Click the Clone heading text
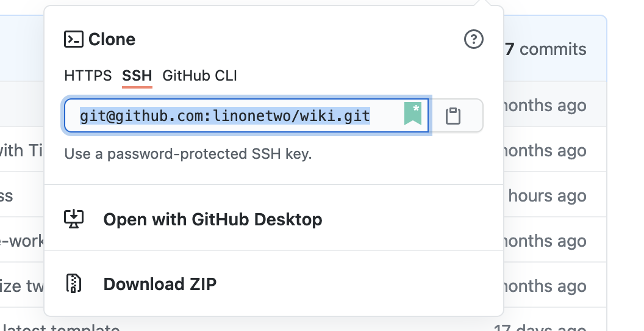This screenshot has height=331, width=644. [x=112, y=40]
